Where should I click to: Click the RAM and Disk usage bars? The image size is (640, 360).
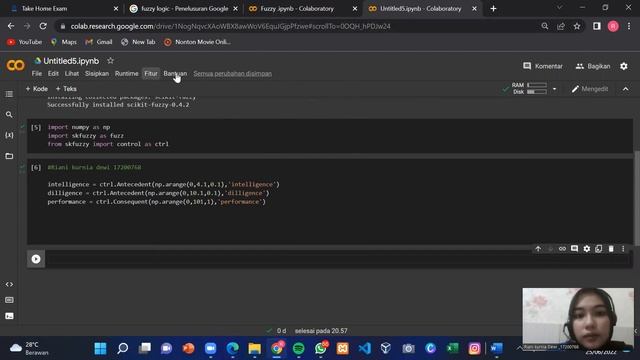pos(529,89)
